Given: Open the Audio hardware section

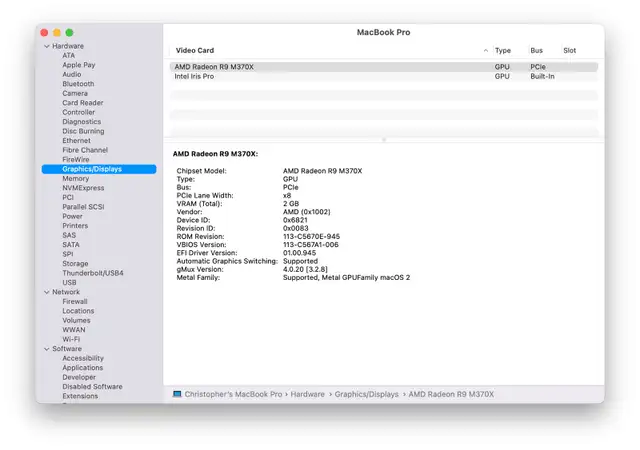Looking at the screenshot, I should (72, 74).
